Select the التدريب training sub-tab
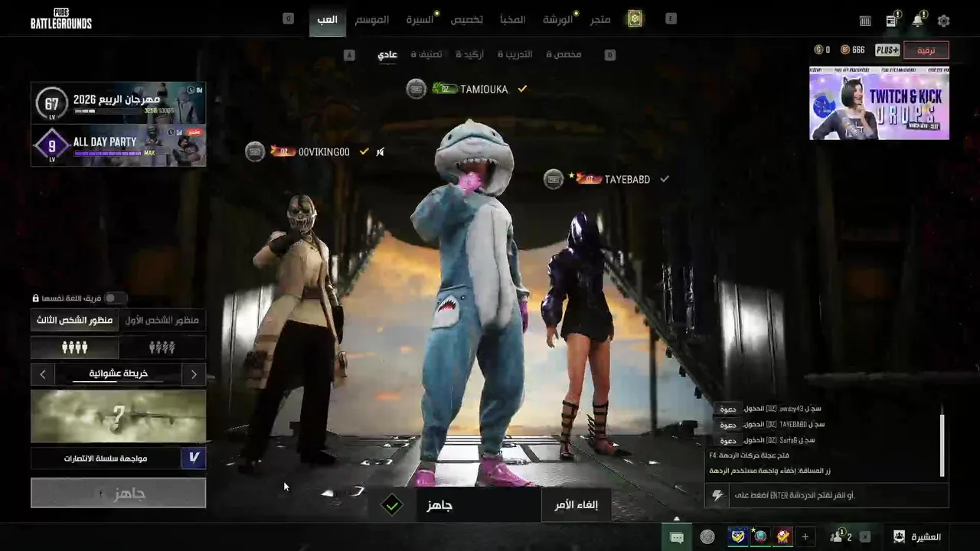The image size is (980, 551). coord(515,54)
